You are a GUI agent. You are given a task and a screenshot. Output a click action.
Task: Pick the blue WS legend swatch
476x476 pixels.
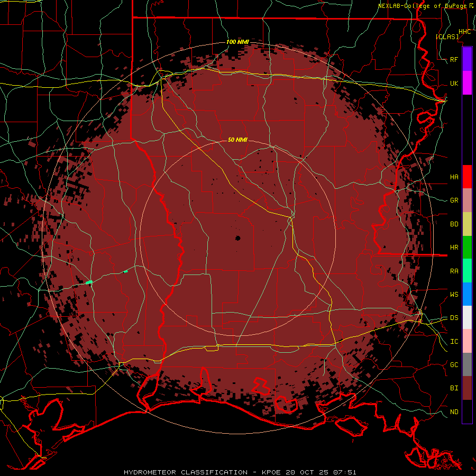467,294
